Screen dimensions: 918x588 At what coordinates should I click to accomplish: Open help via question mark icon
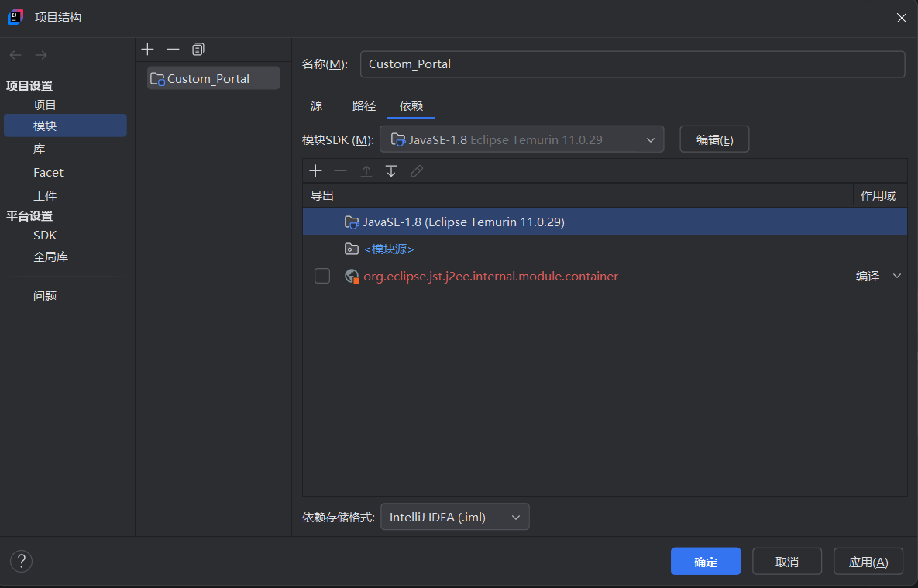[21, 561]
